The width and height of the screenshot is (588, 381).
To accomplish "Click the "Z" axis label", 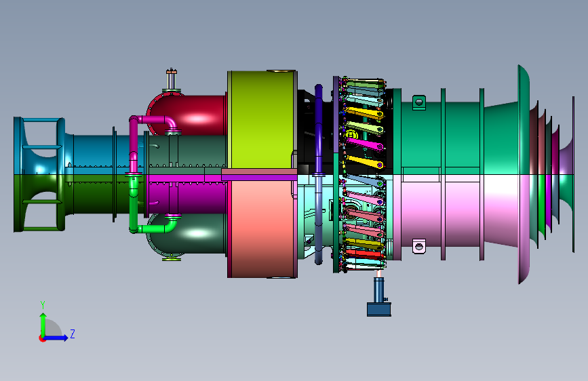I will [x=73, y=334].
